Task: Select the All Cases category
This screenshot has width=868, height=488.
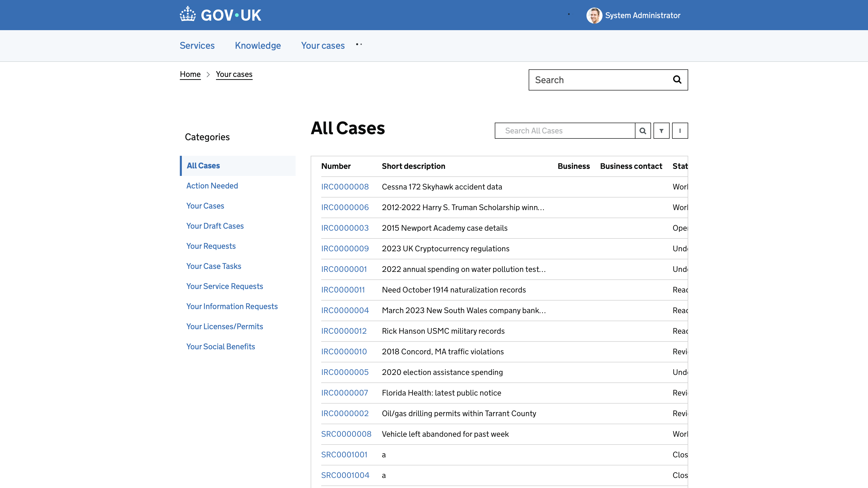Action: (x=238, y=166)
